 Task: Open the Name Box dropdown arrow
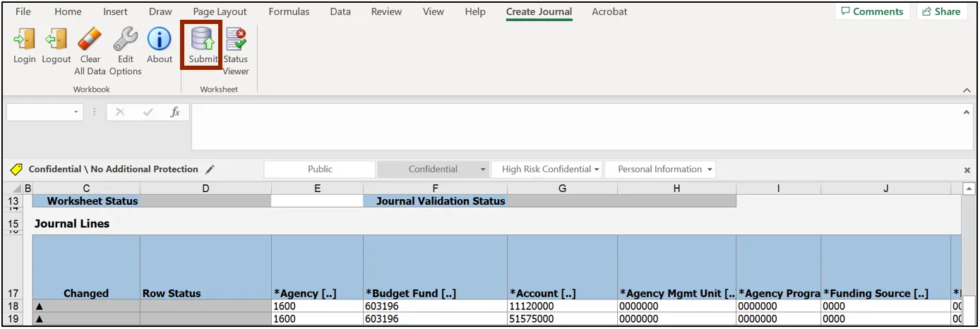point(76,112)
